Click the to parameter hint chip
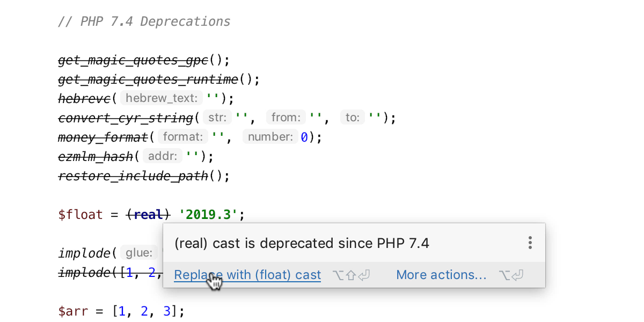 [352, 117]
